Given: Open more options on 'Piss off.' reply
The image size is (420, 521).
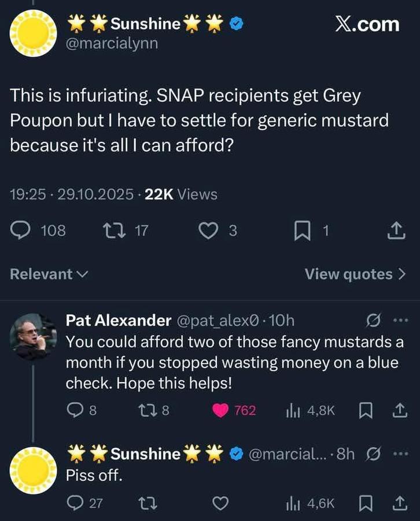Looking at the screenshot, I should (x=400, y=454).
